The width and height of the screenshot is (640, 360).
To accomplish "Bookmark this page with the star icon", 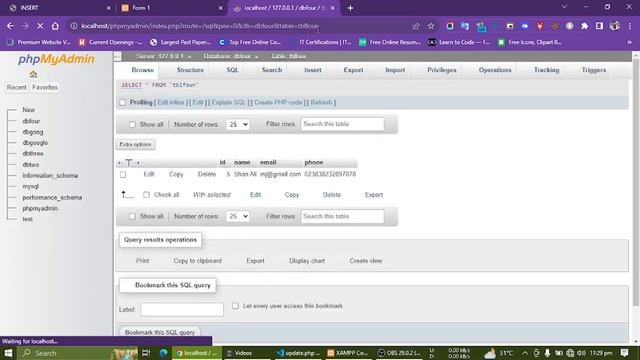I will [x=431, y=26].
